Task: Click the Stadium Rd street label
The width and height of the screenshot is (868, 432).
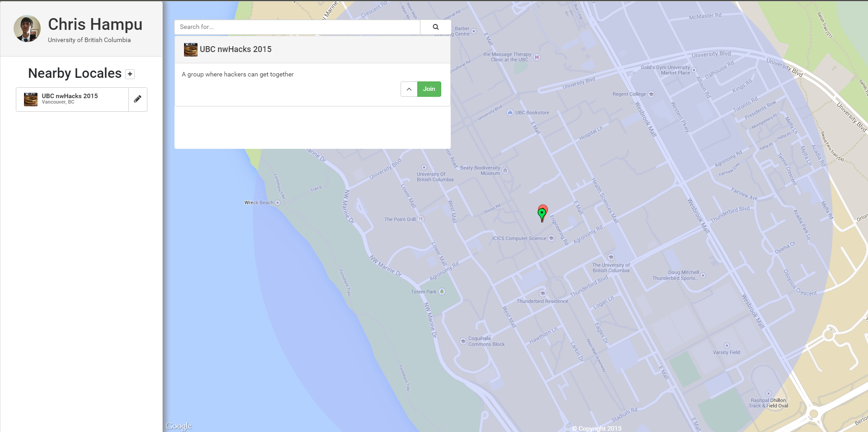Action: pos(624,414)
